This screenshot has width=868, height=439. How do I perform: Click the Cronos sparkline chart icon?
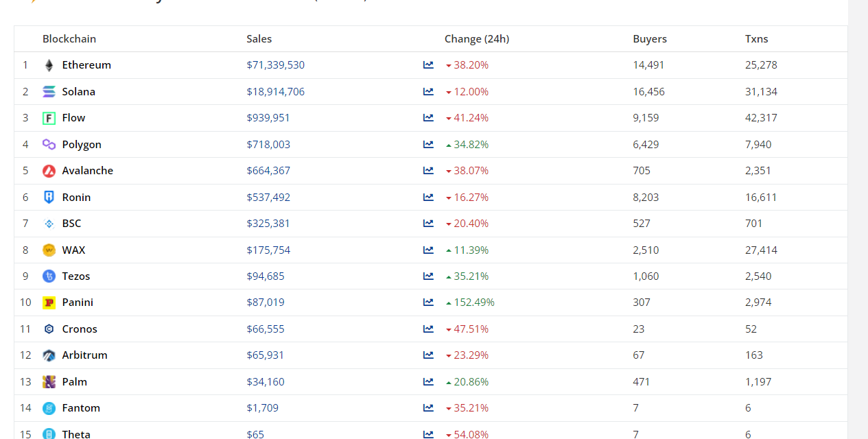[x=429, y=329]
